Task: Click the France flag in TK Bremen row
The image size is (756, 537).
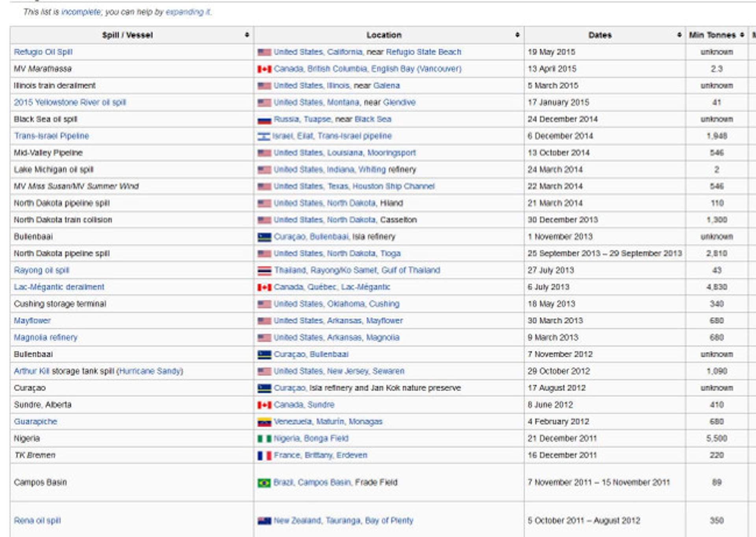Action: pos(264,456)
